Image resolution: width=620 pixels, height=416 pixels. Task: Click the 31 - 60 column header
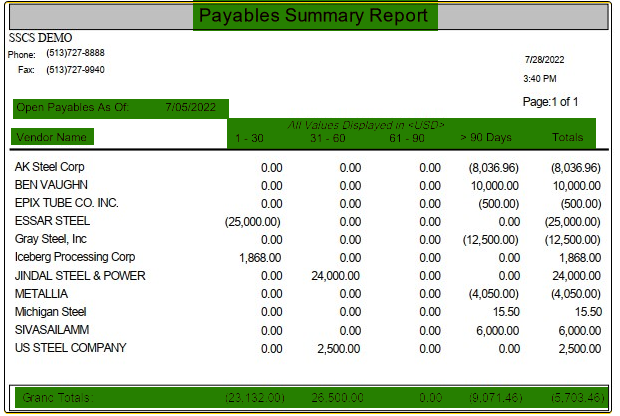tap(327, 138)
